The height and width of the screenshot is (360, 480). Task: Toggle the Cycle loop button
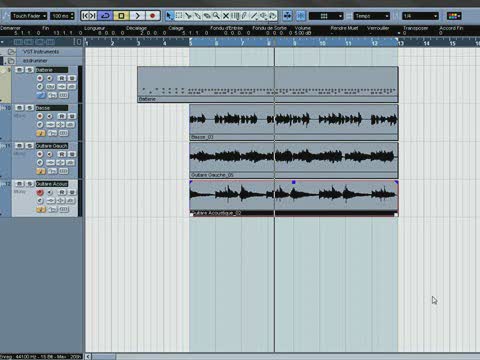pos(106,16)
